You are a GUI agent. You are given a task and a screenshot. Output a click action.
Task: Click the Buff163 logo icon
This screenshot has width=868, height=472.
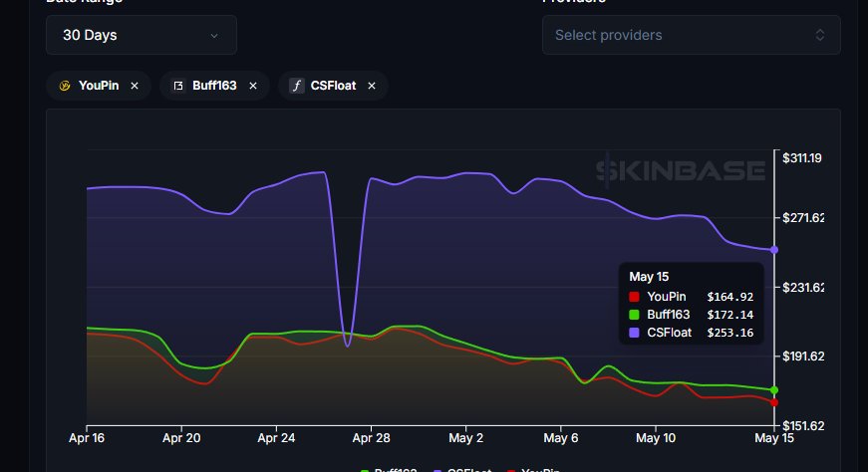point(178,86)
